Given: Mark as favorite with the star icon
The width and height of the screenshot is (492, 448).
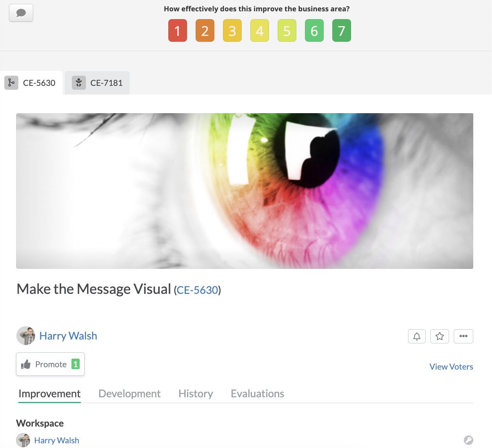Looking at the screenshot, I should click(440, 336).
